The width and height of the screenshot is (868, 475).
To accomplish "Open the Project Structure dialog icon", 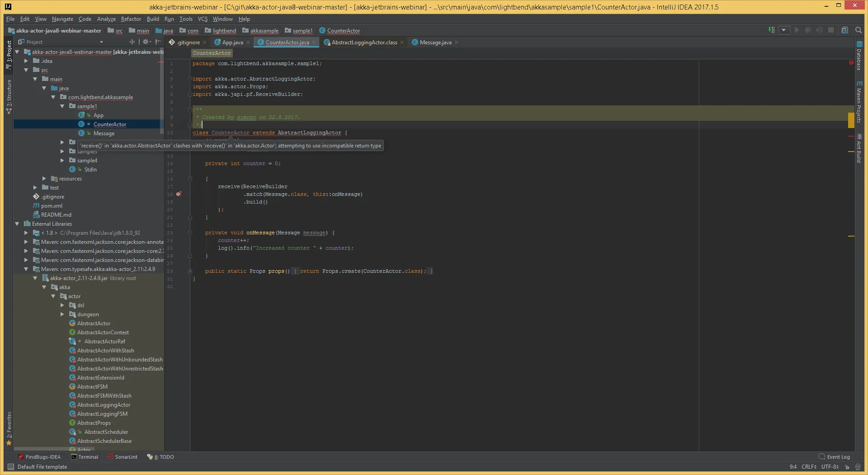I will pos(844,30).
